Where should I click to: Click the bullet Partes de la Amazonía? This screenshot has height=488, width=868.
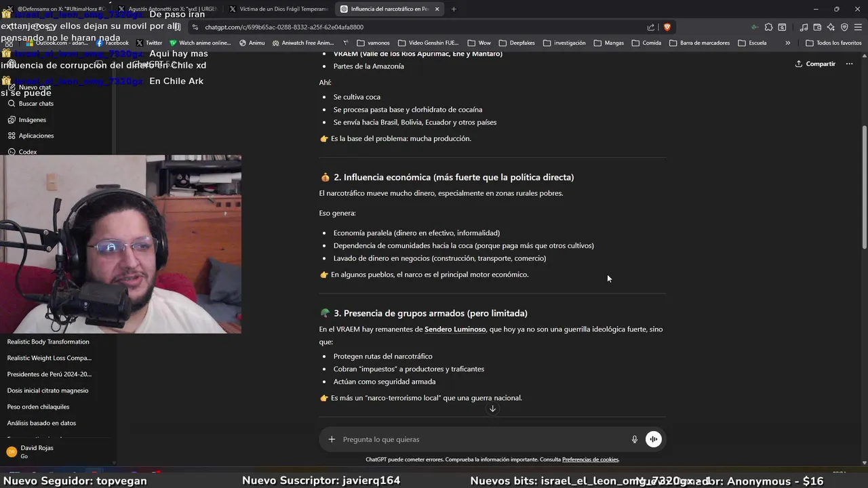[x=368, y=66]
